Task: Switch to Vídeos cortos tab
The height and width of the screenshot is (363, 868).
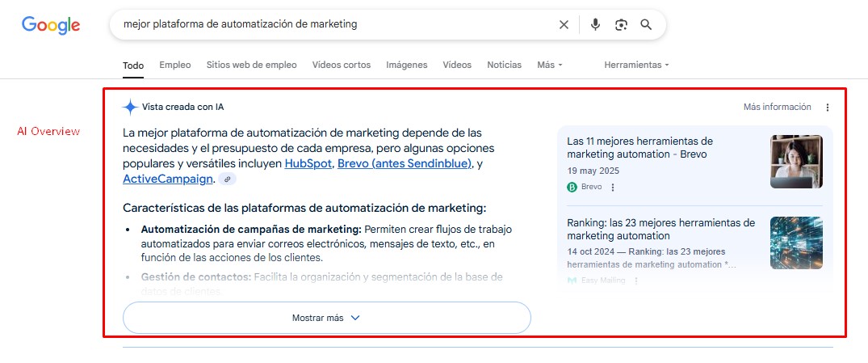Action: point(342,65)
